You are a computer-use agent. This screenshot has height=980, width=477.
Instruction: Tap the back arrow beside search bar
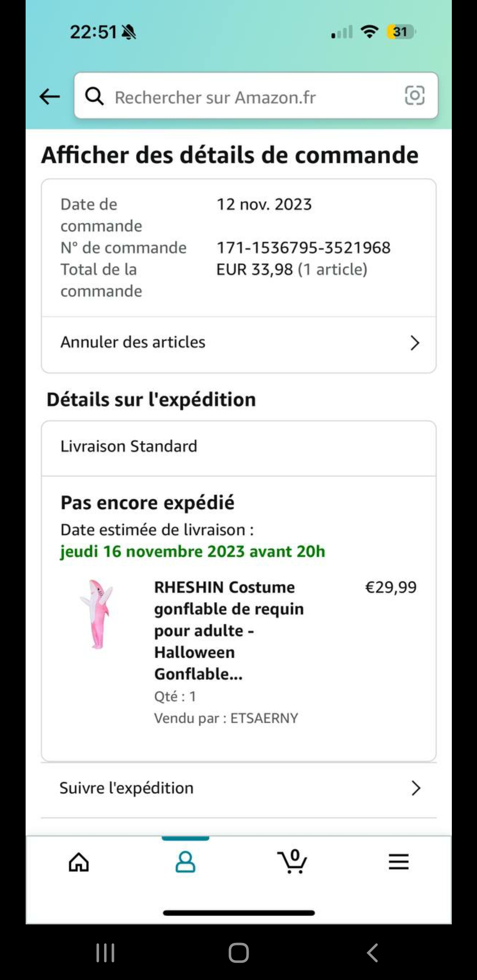coord(49,96)
